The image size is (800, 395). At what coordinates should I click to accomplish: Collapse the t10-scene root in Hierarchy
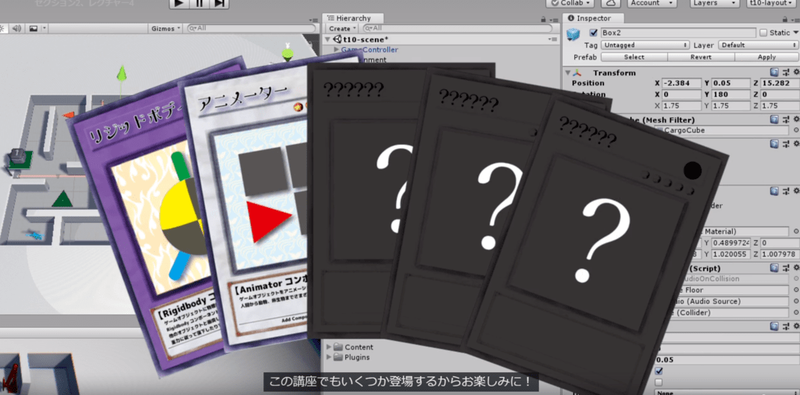pos(328,40)
